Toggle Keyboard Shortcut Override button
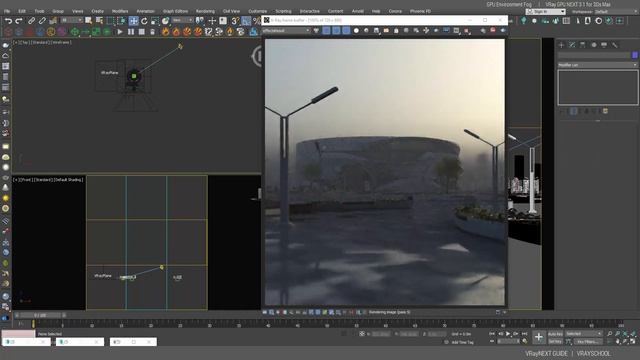Image resolution: width=640 pixels, height=360 pixels. pos(223,20)
